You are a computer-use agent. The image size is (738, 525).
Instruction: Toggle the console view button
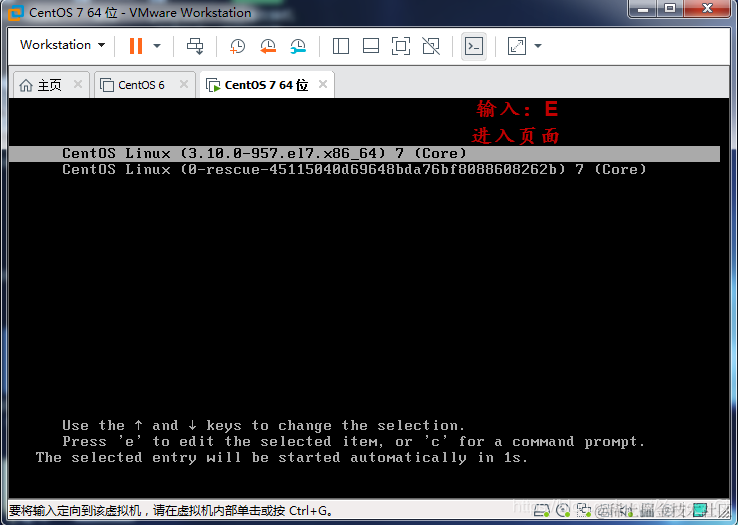(473, 46)
